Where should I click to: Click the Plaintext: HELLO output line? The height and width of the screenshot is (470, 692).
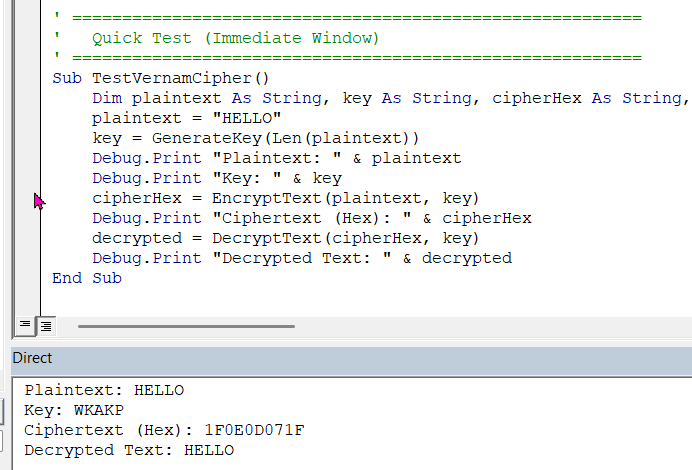105,390
